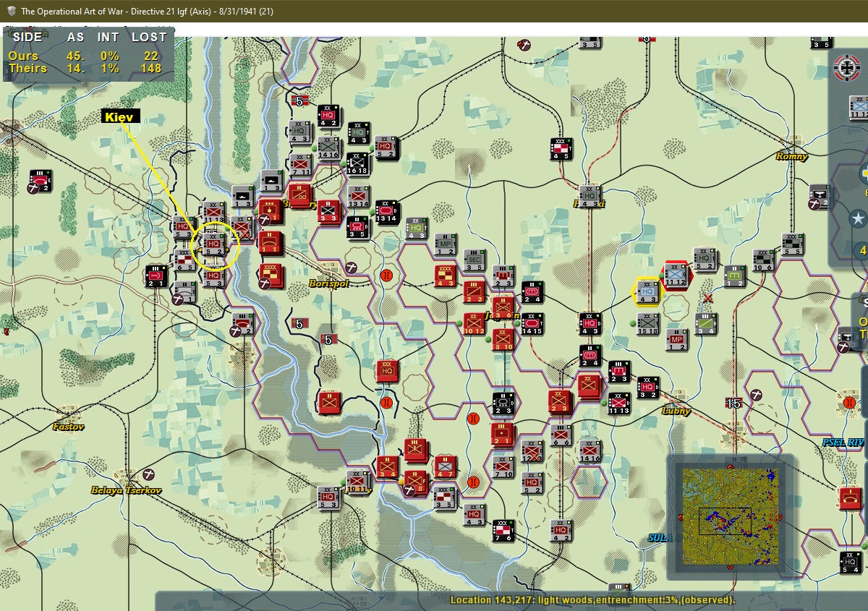Select the gray 7-11 infantry counter

pos(300,164)
